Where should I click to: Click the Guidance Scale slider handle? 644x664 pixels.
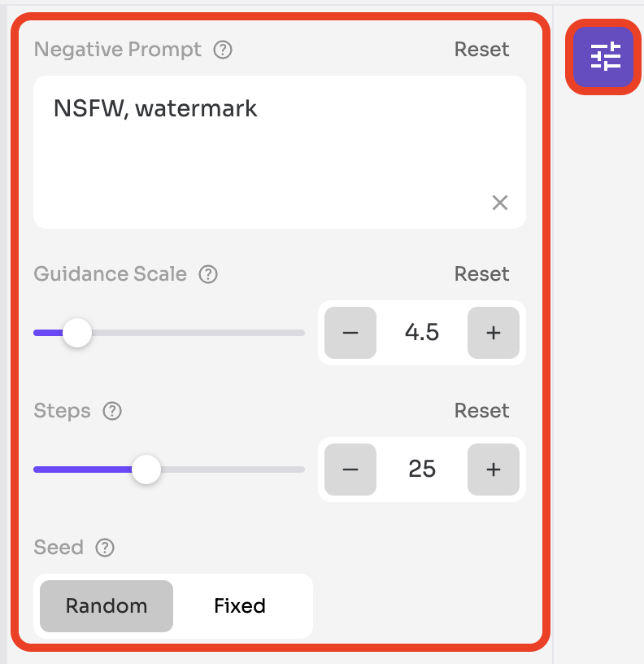pos(77,333)
